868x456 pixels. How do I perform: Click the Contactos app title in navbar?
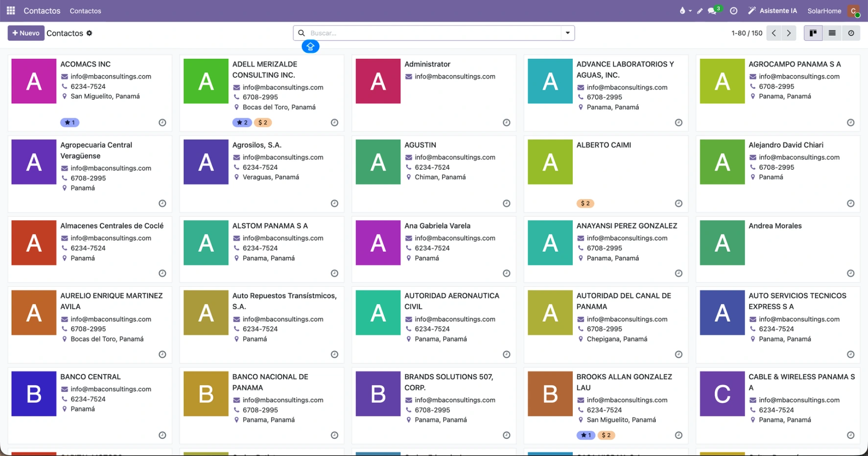pos(42,11)
